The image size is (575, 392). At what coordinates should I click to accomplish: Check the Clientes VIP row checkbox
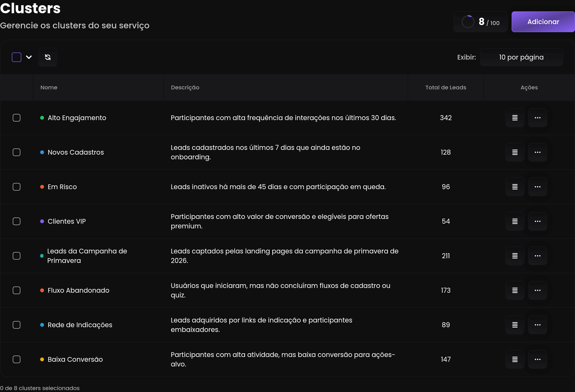tap(17, 221)
